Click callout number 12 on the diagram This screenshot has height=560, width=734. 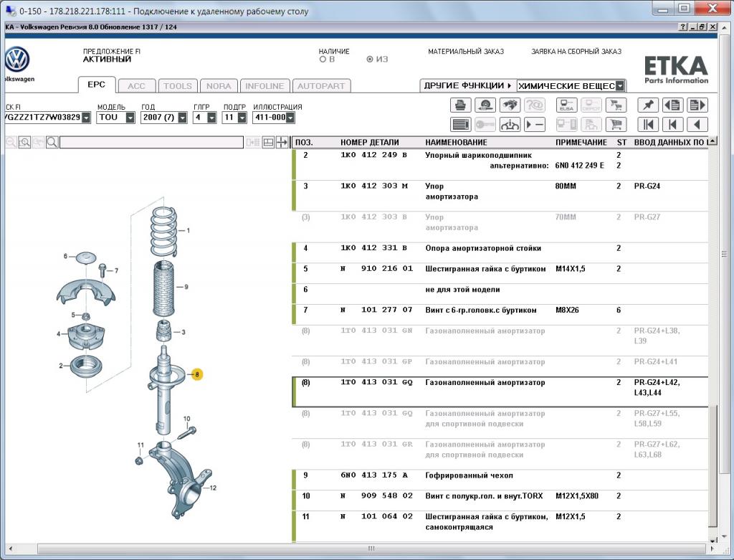click(x=213, y=488)
